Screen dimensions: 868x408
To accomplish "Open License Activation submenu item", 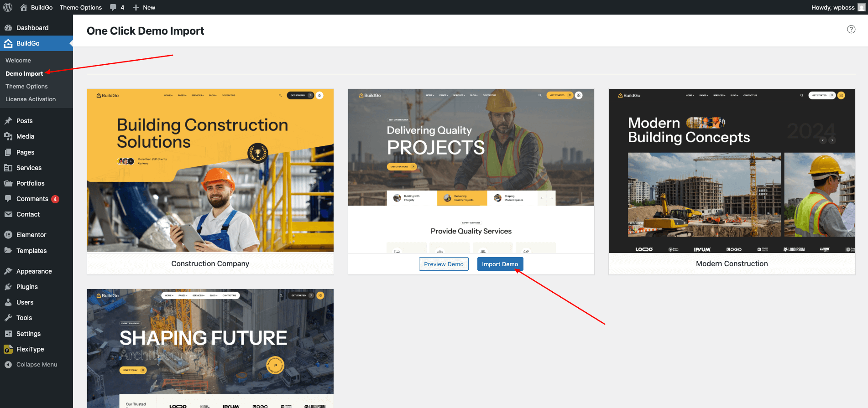I will (x=31, y=99).
